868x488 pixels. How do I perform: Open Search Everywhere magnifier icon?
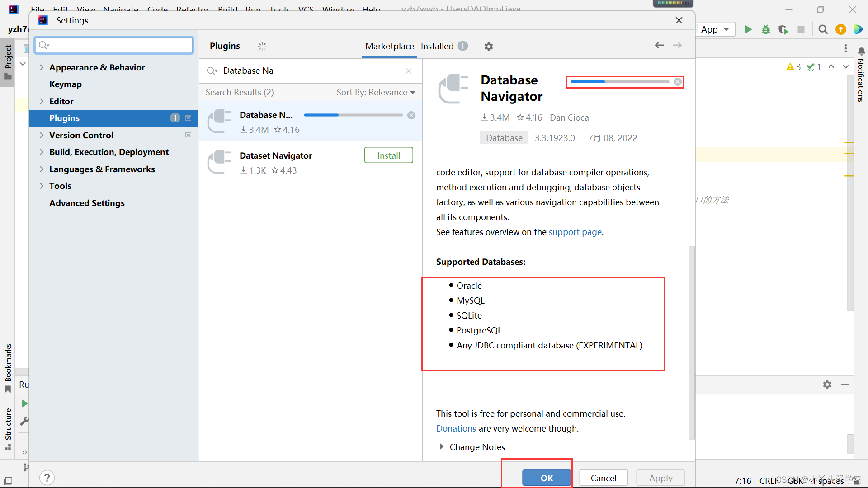[823, 29]
